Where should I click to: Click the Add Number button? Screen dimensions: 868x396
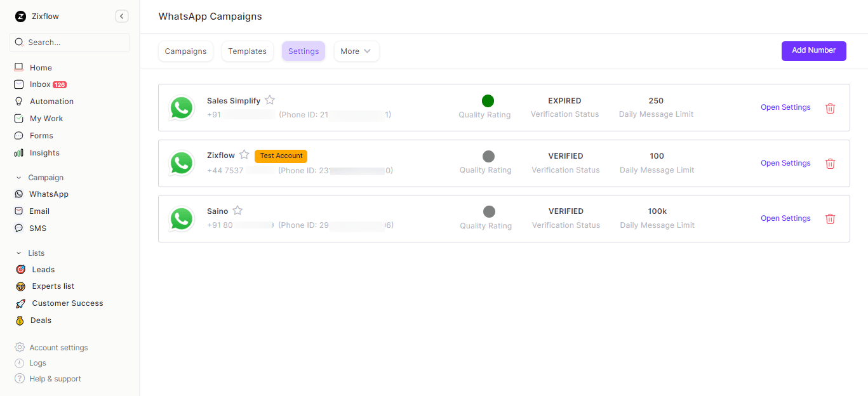tap(813, 51)
